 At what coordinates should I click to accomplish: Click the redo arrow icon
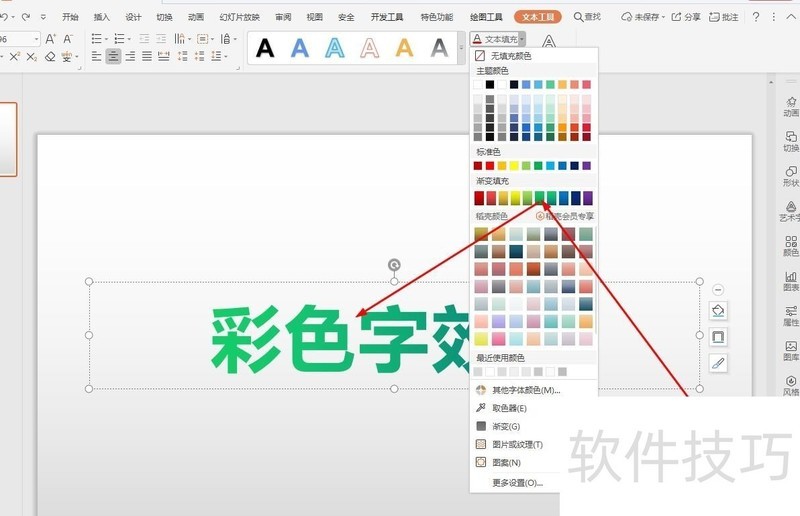pyautogui.click(x=26, y=17)
